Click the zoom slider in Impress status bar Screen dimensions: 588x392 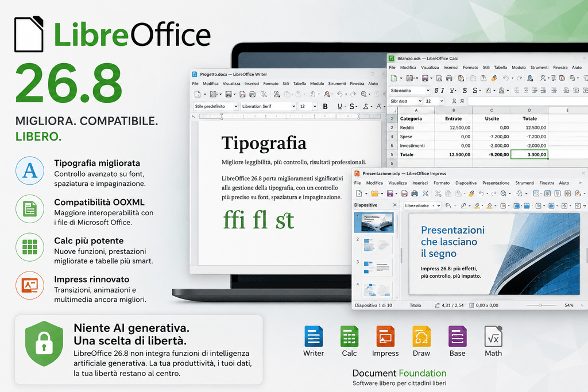[x=540, y=305]
